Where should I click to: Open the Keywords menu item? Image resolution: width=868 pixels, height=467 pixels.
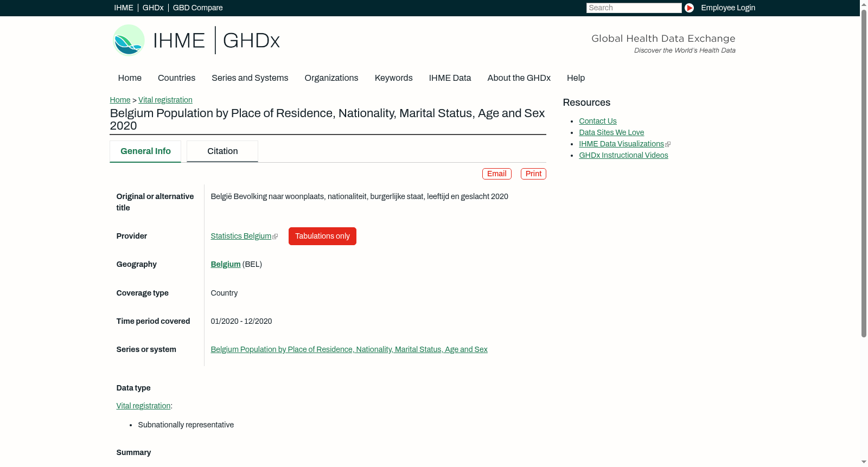pos(394,78)
